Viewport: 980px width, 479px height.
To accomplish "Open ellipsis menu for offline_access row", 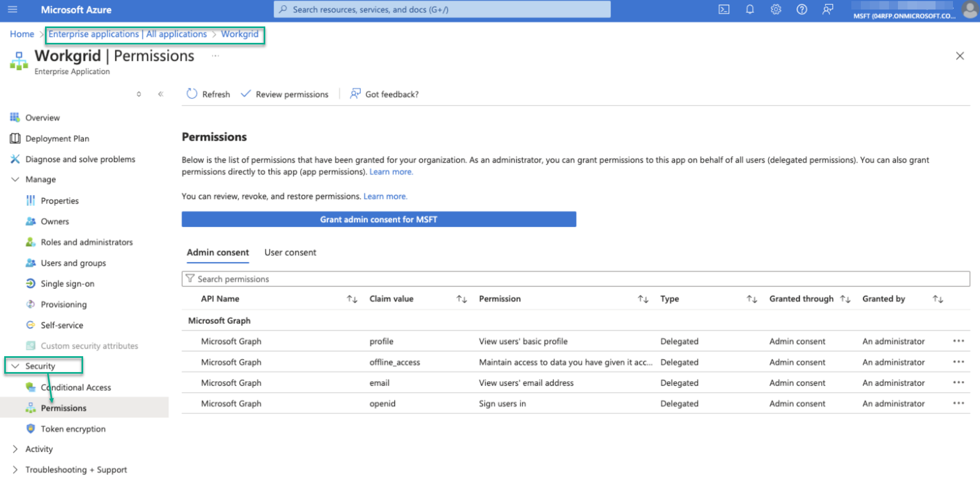I will [x=958, y=362].
